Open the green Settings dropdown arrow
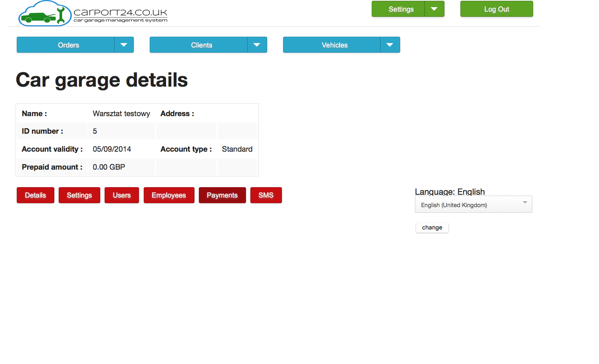 click(x=434, y=9)
